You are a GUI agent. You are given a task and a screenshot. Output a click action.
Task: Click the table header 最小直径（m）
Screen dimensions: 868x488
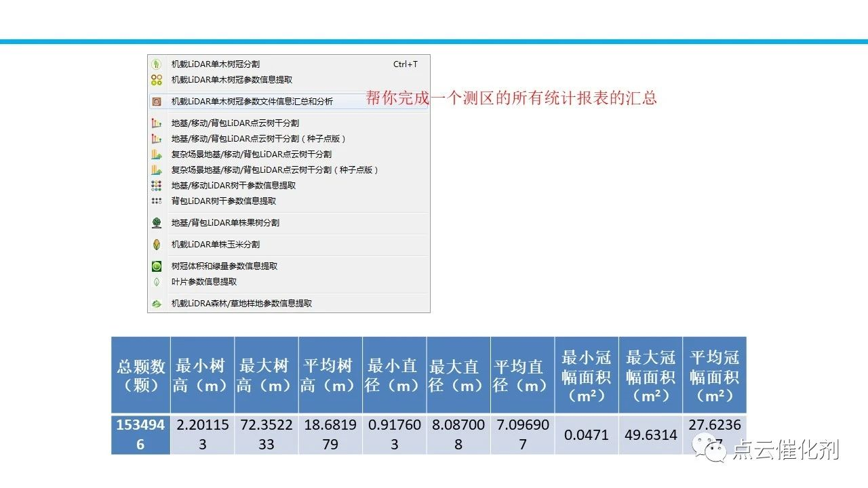pos(395,375)
